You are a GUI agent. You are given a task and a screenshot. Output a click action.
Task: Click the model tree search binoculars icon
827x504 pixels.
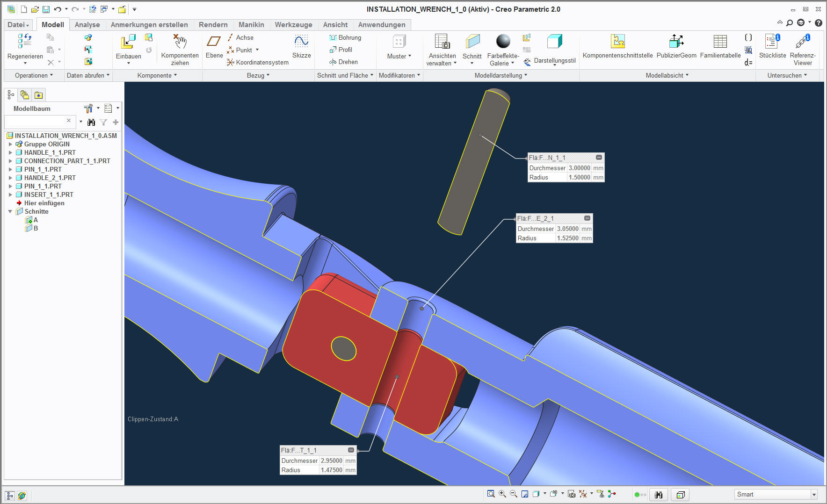[x=91, y=122]
